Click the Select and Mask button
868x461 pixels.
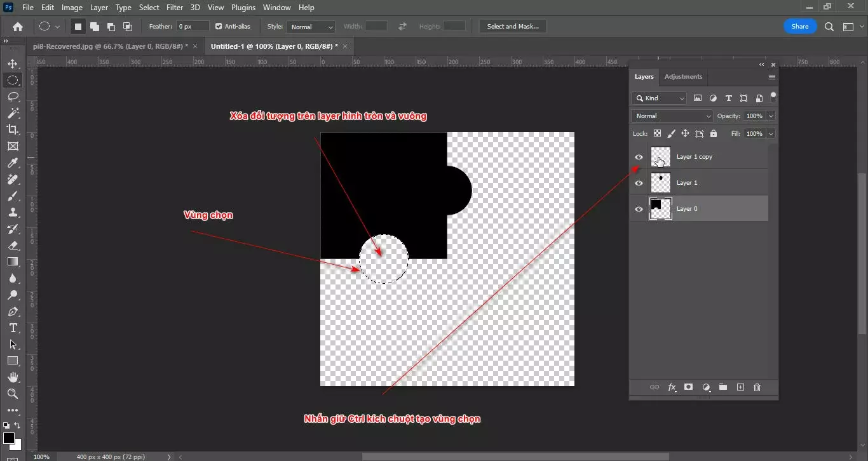(x=512, y=26)
